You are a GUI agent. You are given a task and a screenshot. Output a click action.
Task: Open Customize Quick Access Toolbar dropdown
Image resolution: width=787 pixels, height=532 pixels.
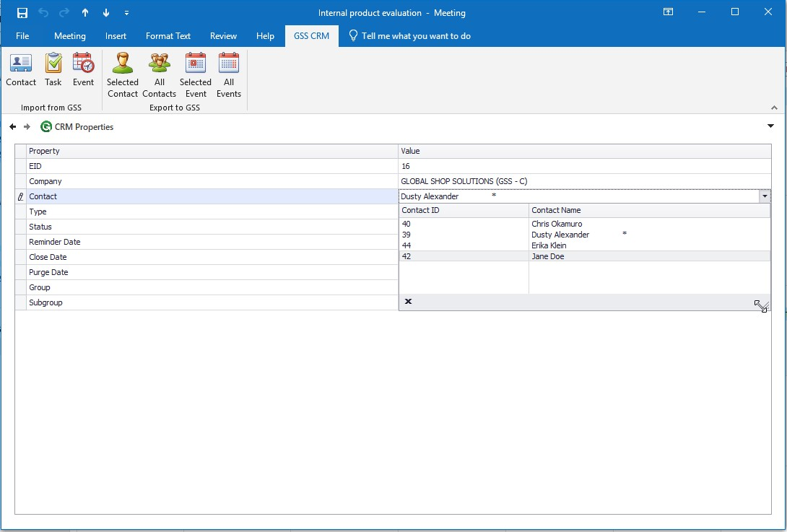coord(126,13)
